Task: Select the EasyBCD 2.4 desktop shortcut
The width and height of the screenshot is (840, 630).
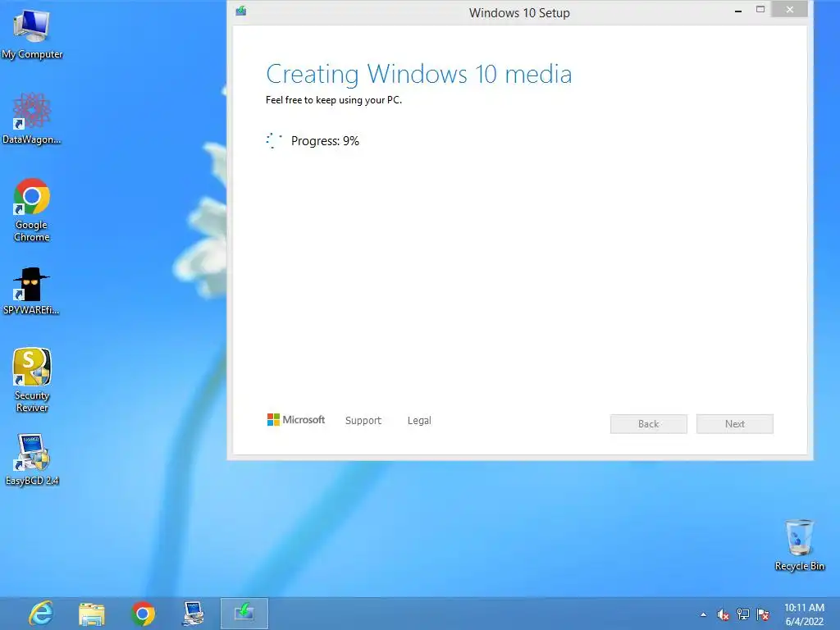Action: pyautogui.click(x=32, y=459)
